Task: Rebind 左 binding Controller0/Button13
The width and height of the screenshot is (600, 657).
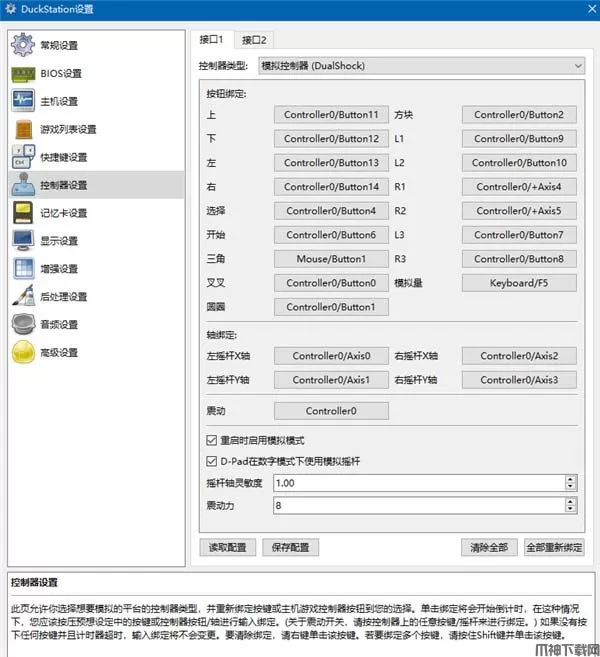Action: coord(331,163)
